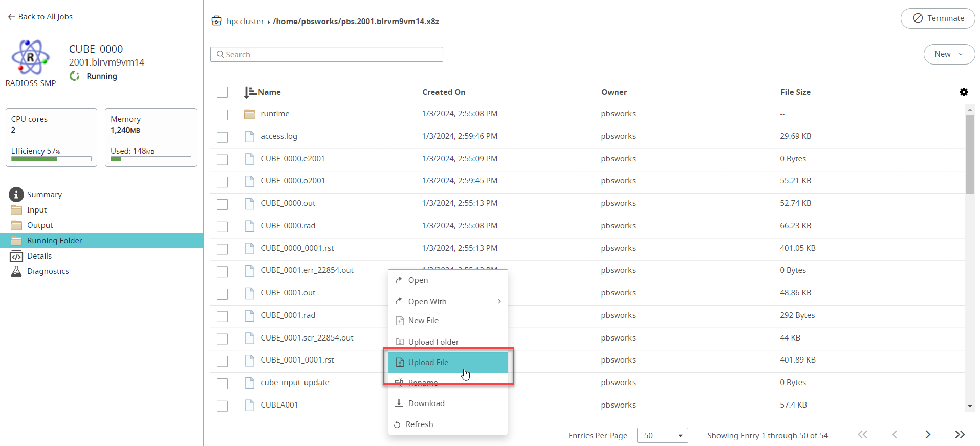The image size is (980, 446).
Task: Click the CUBE_0001.err_22854.out file name
Action: tap(307, 270)
